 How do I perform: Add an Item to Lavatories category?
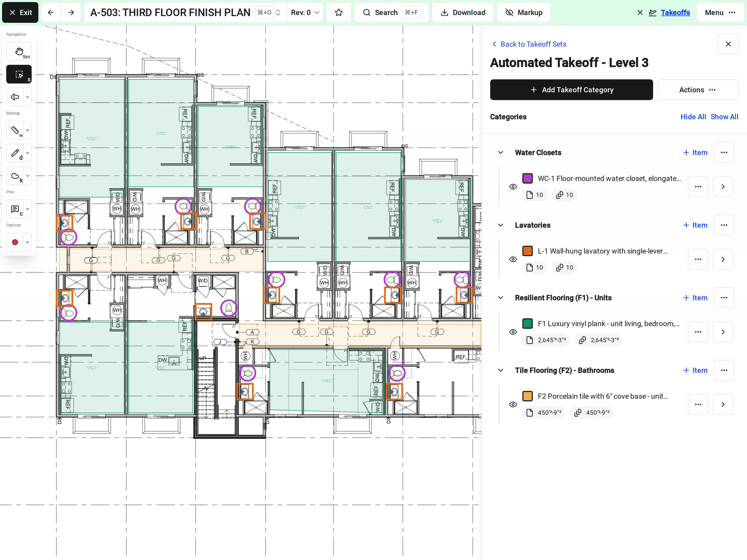[x=695, y=225]
